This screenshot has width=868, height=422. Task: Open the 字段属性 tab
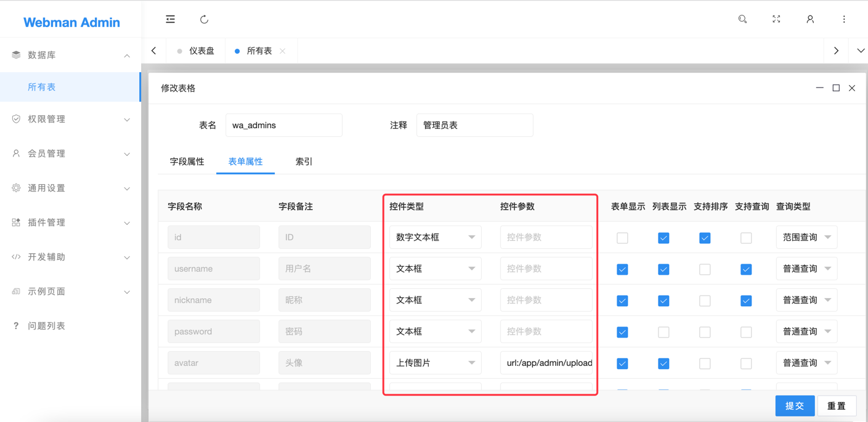(x=187, y=161)
